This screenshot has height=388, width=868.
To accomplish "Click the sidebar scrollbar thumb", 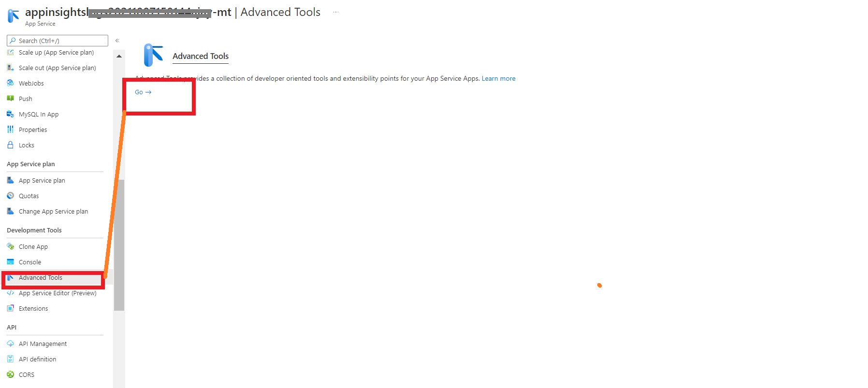I will (119, 245).
